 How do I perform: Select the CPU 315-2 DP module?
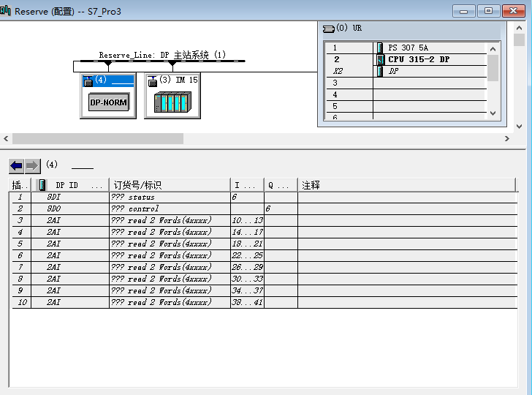click(x=418, y=59)
